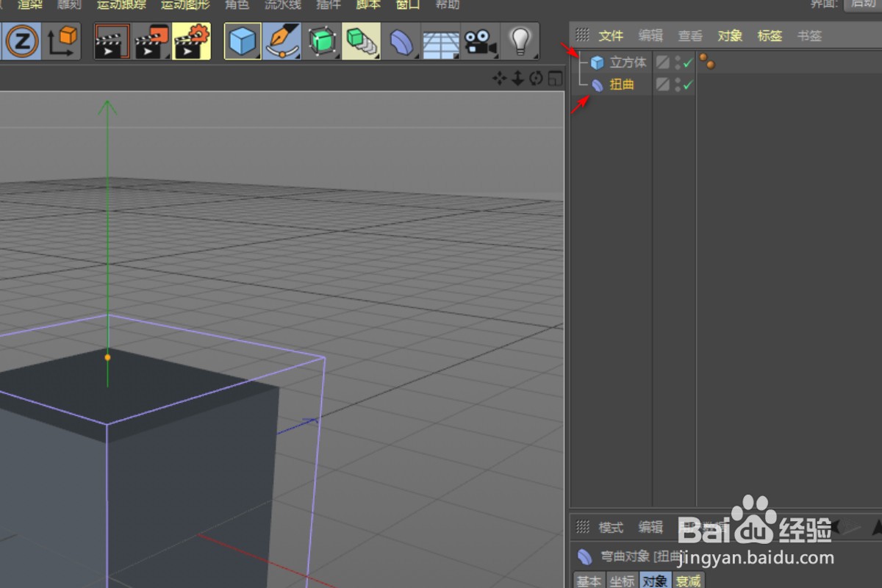Click the Light bulb icon
The image size is (882, 588).
point(520,41)
